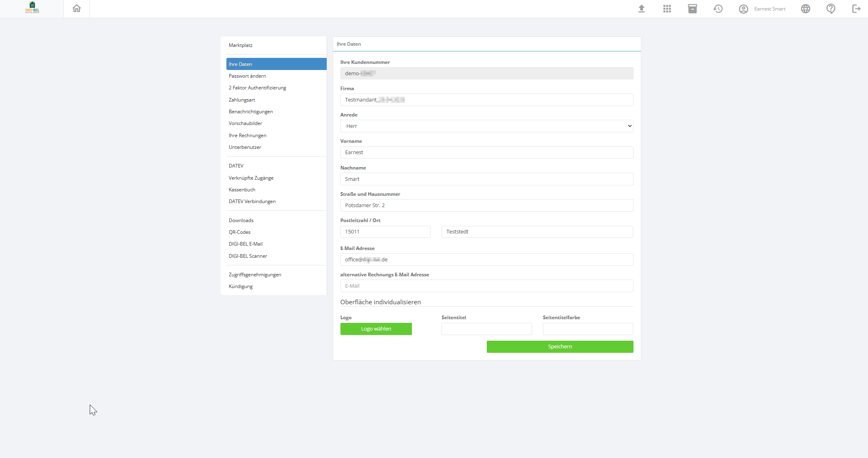868x458 pixels.
Task: Click the logout icon
Action: pyautogui.click(x=856, y=9)
